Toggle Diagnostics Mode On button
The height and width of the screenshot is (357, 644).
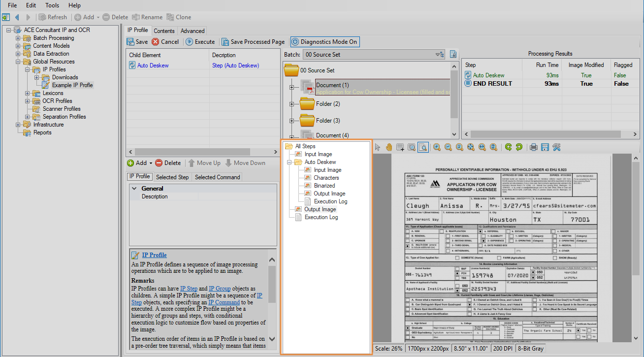click(x=324, y=42)
